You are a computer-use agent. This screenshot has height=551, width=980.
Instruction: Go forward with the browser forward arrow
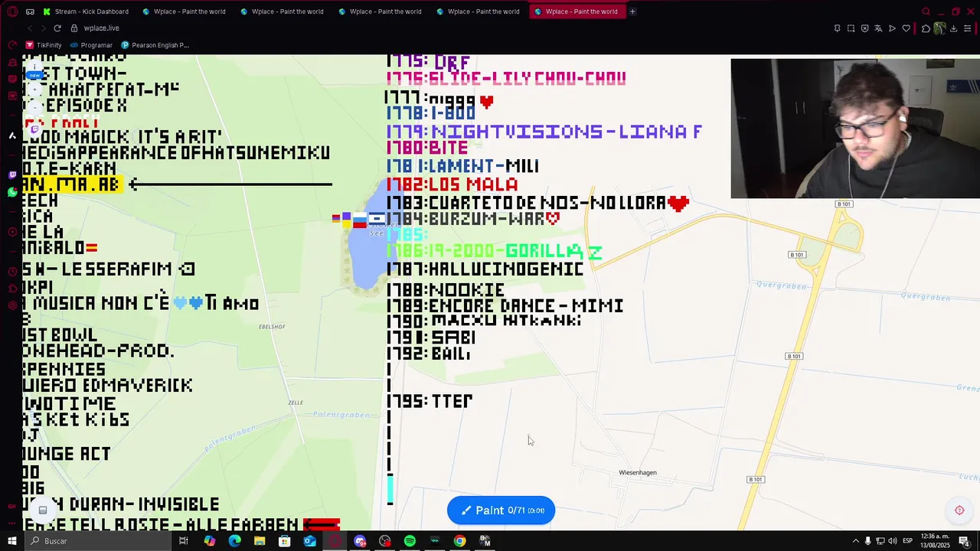(43, 28)
